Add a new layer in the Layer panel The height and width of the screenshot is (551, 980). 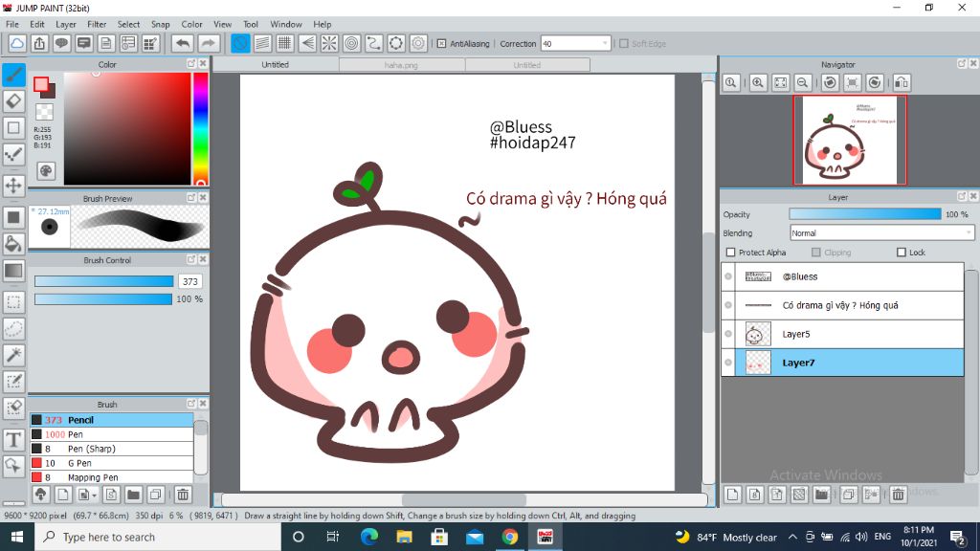(732, 495)
